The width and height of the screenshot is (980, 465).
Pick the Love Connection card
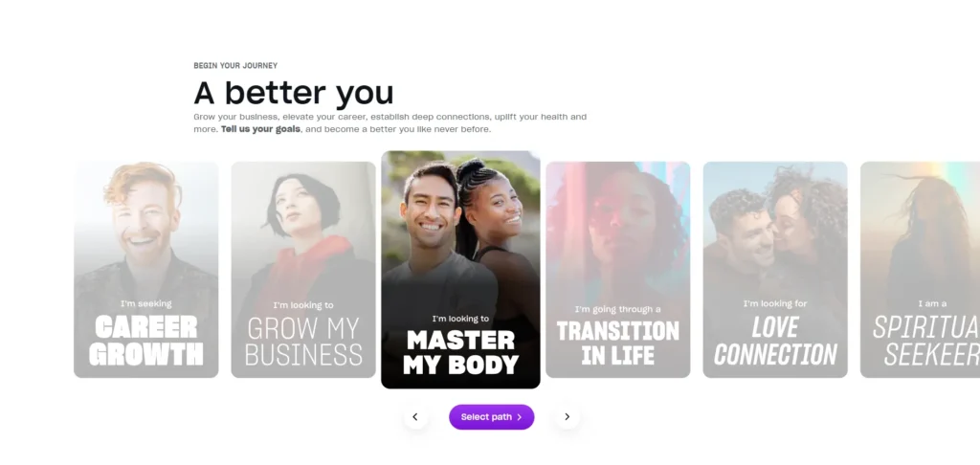[x=775, y=270]
